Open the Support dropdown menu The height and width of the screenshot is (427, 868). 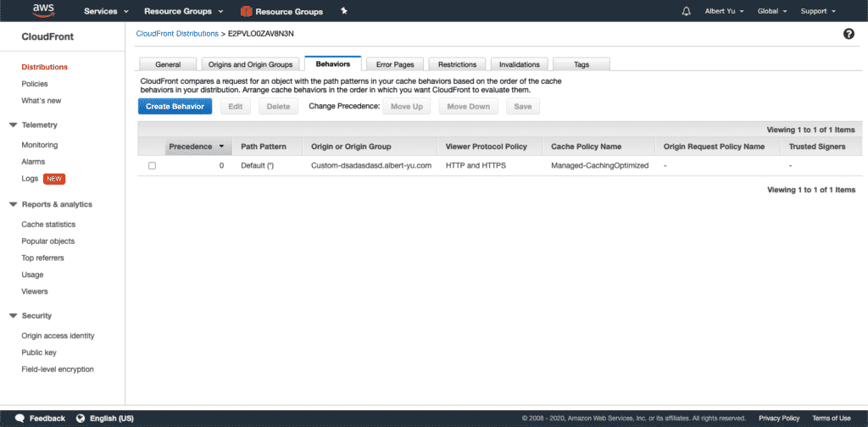click(x=818, y=11)
